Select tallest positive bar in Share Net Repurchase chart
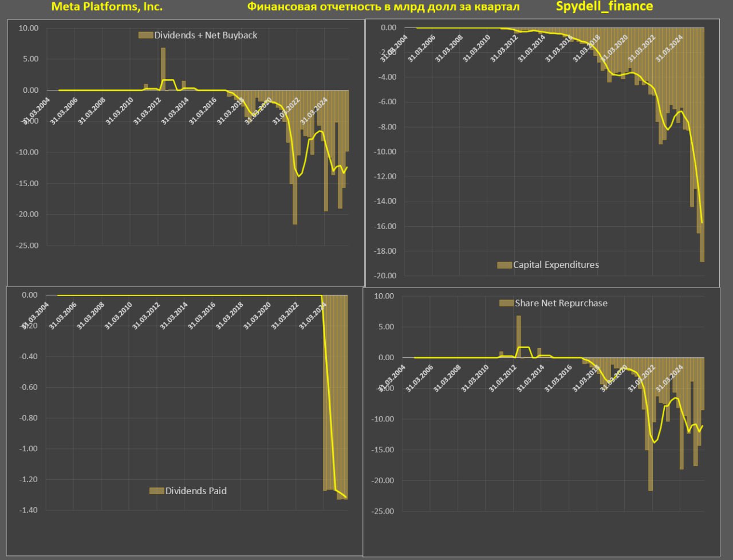The image size is (733, 560). click(519, 336)
